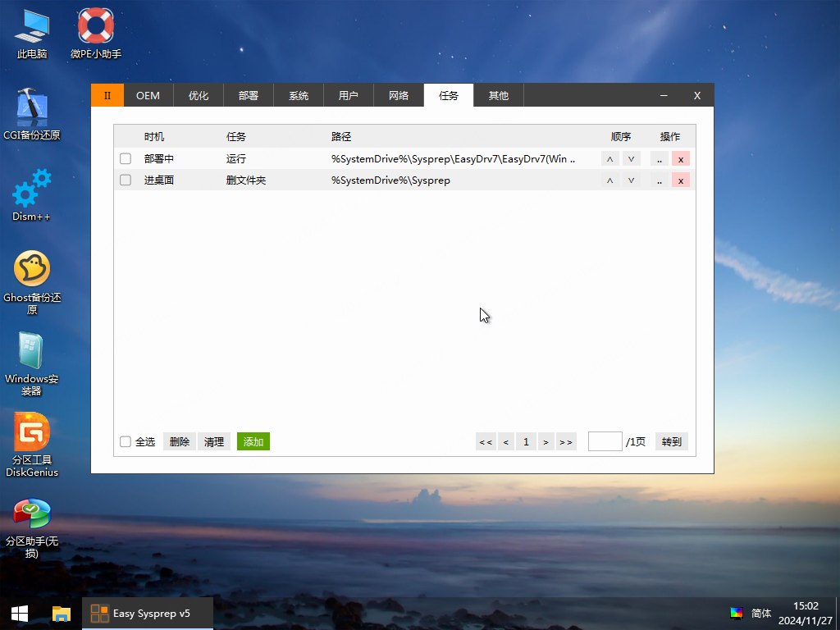840x630 pixels.
Task: Open the Windows Start button
Action: pyautogui.click(x=20, y=614)
